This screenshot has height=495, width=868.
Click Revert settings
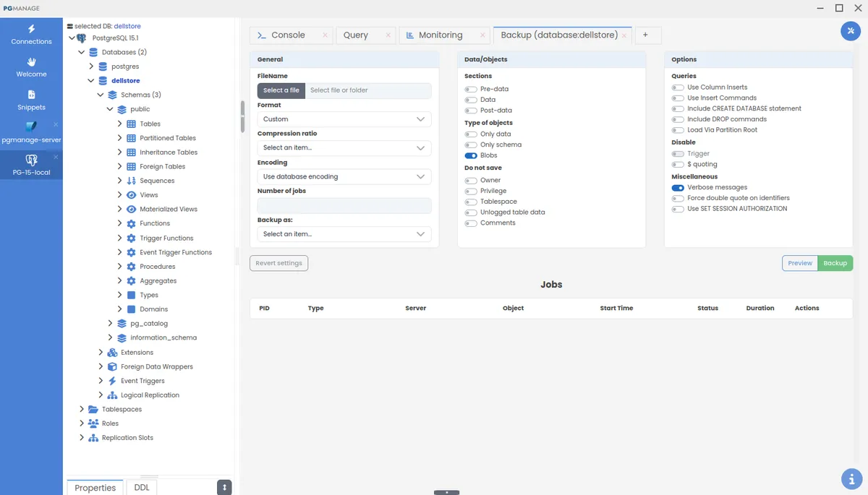point(278,263)
